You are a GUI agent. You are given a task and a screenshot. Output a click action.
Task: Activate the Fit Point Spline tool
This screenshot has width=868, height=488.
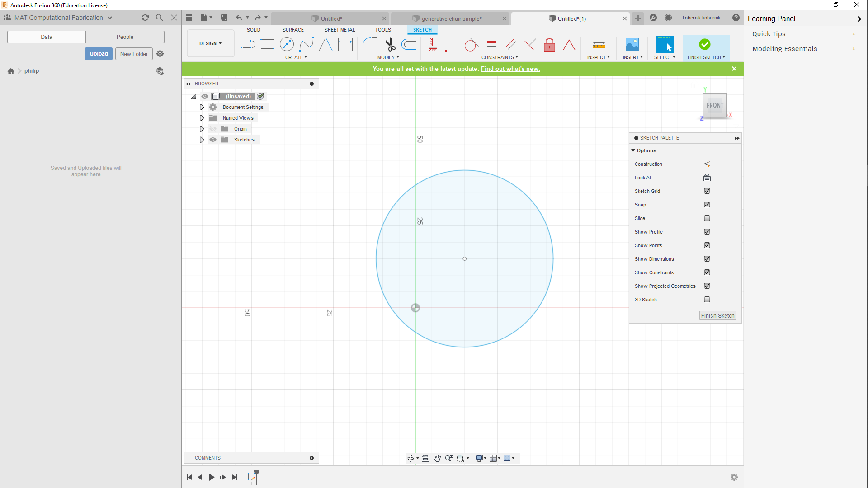(x=307, y=44)
